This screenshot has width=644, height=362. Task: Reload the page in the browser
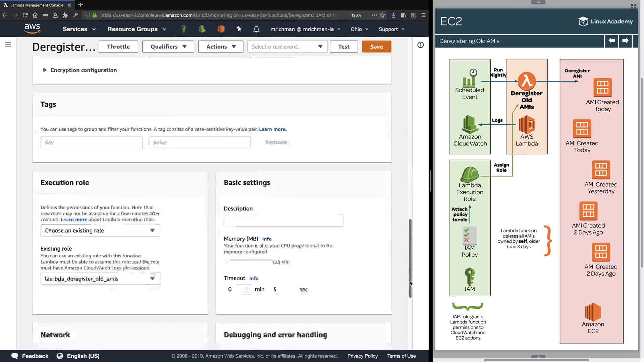click(x=25, y=15)
